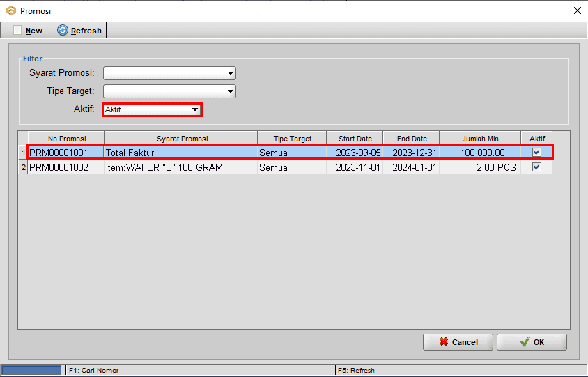Image resolution: width=588 pixels, height=377 pixels.
Task: Open the Aktif filter dropdown
Action: [152, 109]
